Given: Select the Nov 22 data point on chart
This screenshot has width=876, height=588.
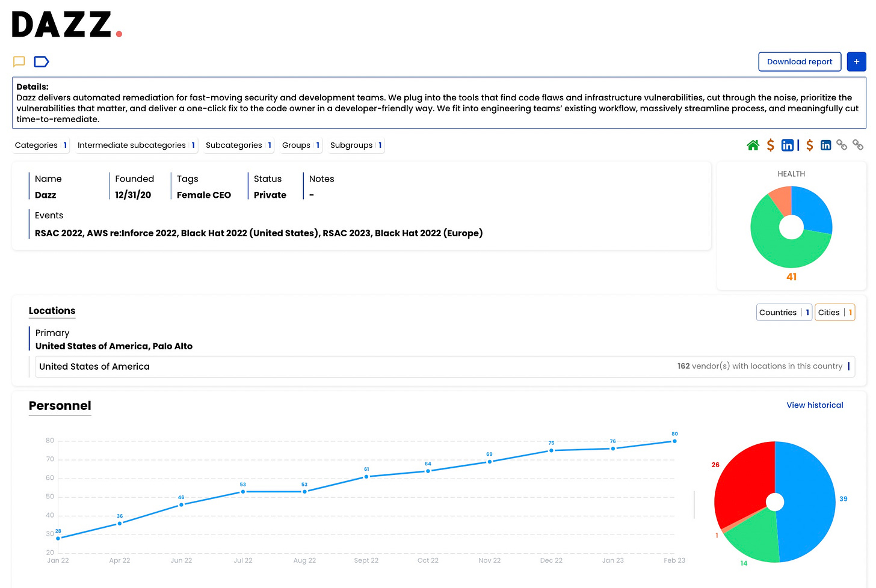Looking at the screenshot, I should pos(490,462).
